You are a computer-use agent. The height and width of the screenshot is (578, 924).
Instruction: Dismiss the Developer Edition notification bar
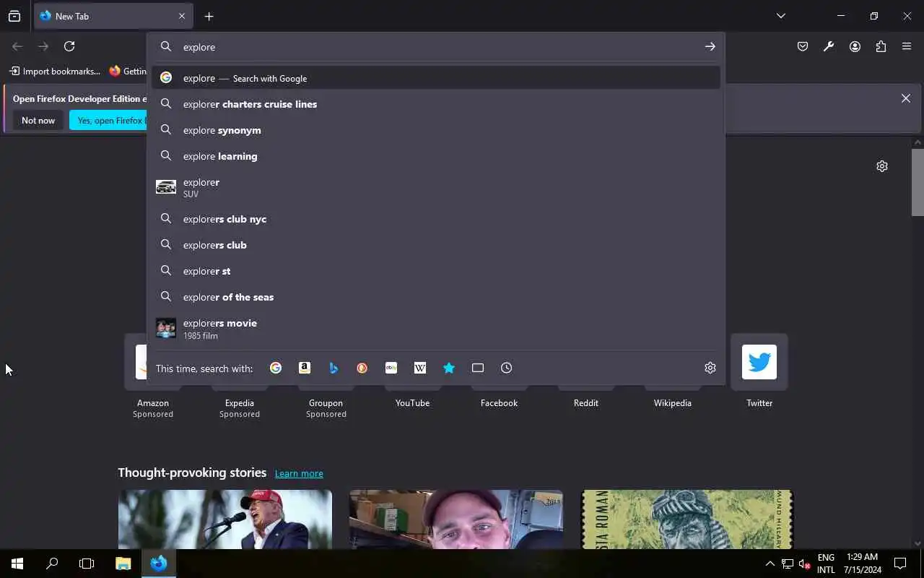coord(906,98)
